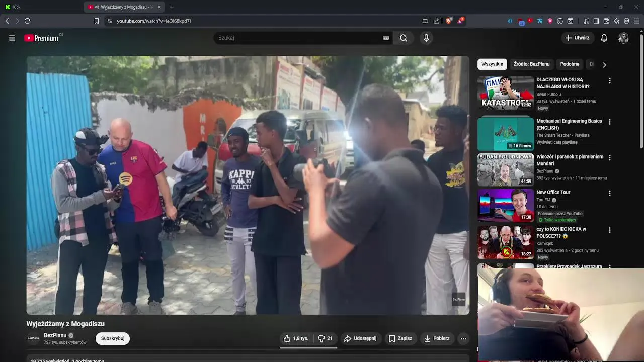Open Brave Rewards triangle icon

460,21
